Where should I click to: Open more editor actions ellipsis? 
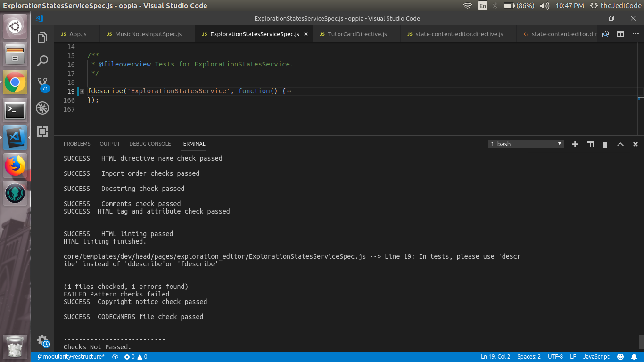[x=635, y=34]
